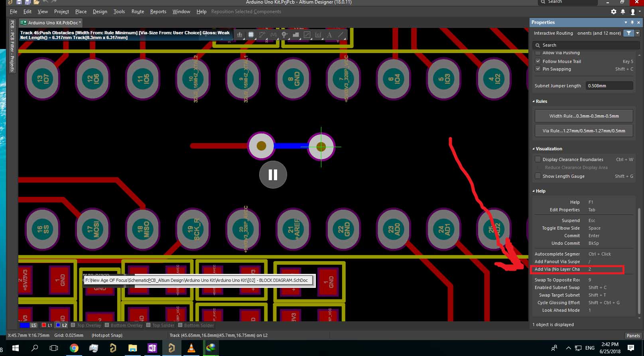Open the Route menu
This screenshot has width=644, height=356.
138,12
